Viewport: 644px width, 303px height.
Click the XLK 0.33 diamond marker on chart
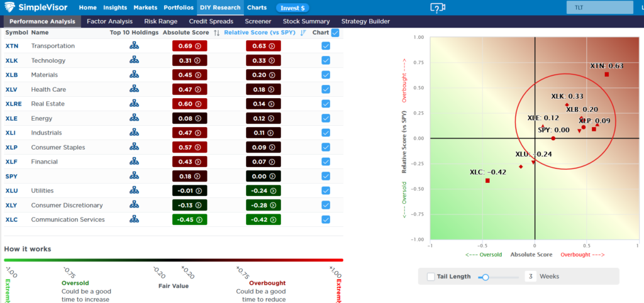tap(567, 105)
